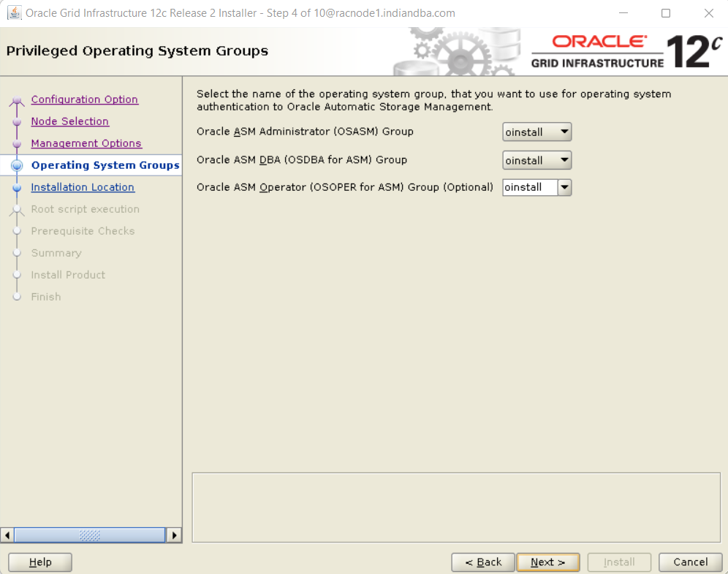Image resolution: width=728 pixels, height=574 pixels.
Task: Click the Oracle ASM Operator (OSOPER) Group label
Action: click(344, 187)
